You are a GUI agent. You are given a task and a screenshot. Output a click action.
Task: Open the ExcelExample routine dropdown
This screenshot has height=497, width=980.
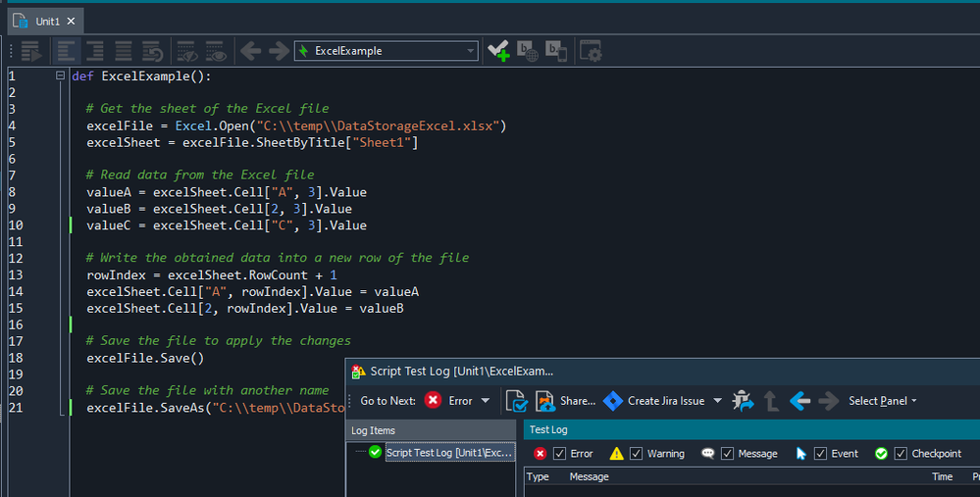click(471, 51)
